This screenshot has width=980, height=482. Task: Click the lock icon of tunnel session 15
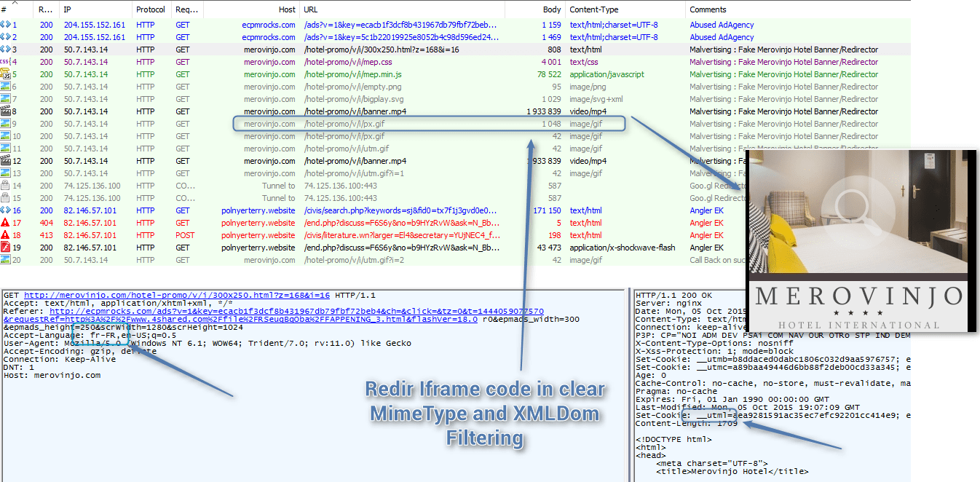pos(5,198)
